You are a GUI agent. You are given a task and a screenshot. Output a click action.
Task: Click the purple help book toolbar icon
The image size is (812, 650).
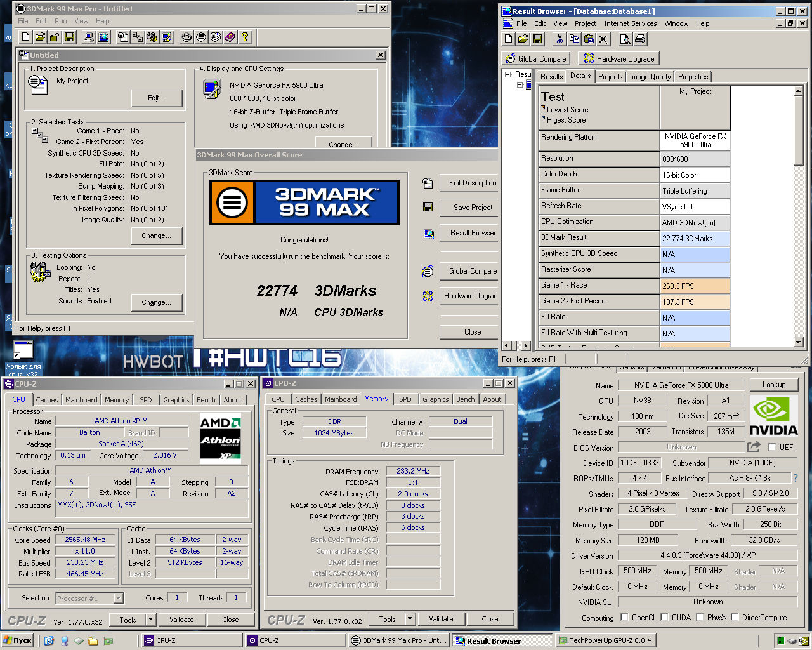click(230, 37)
